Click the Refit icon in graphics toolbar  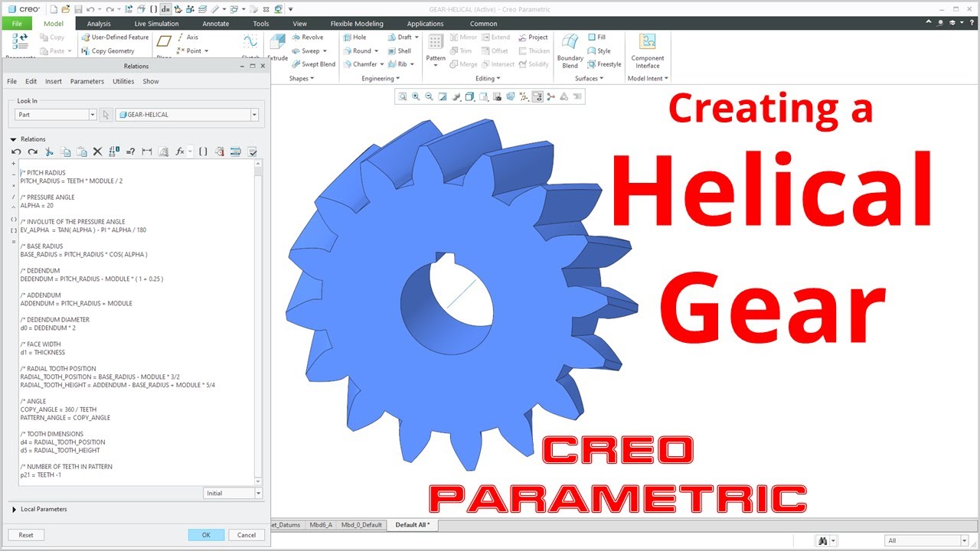click(403, 96)
